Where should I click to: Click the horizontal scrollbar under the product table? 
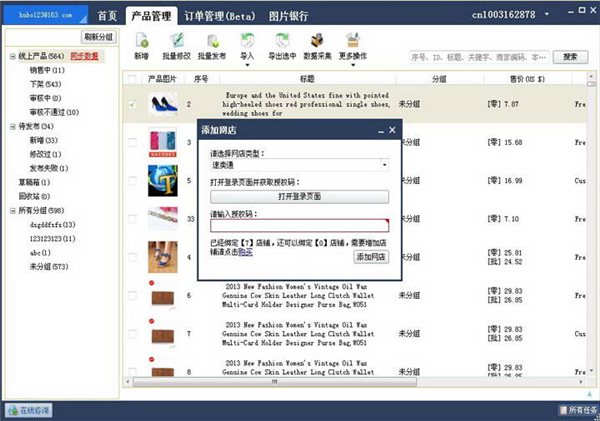pyautogui.click(x=274, y=382)
